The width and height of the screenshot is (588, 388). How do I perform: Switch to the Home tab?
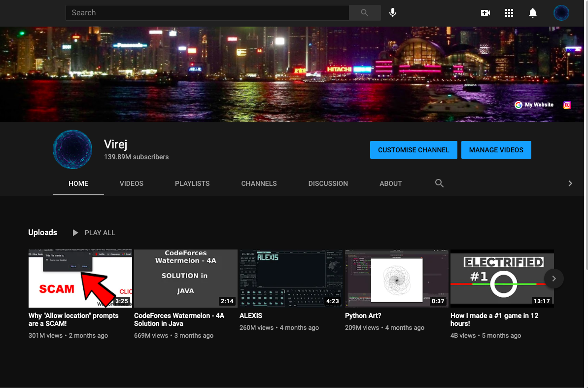click(78, 183)
